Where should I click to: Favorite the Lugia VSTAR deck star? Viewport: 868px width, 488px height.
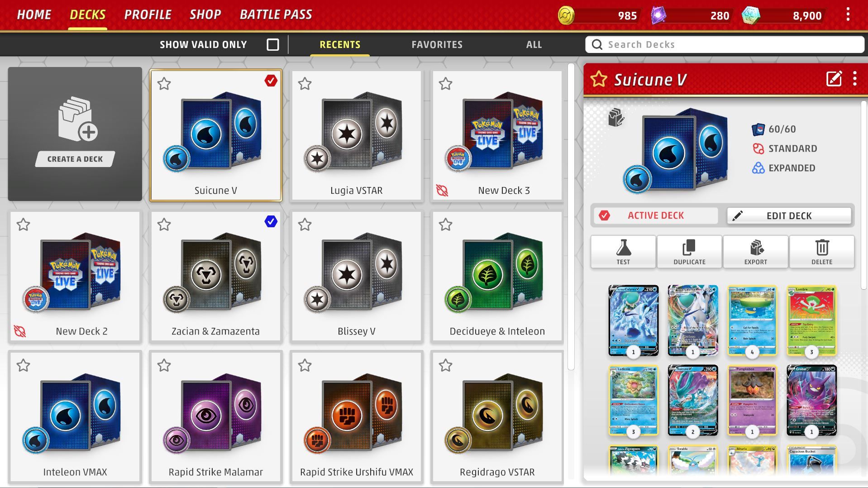[x=305, y=84]
